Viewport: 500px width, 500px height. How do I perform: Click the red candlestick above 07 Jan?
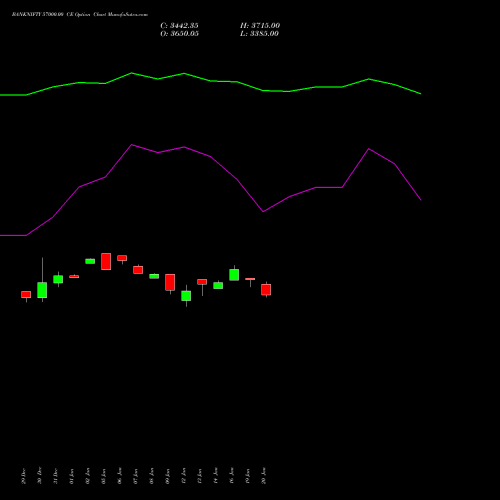click(138, 270)
